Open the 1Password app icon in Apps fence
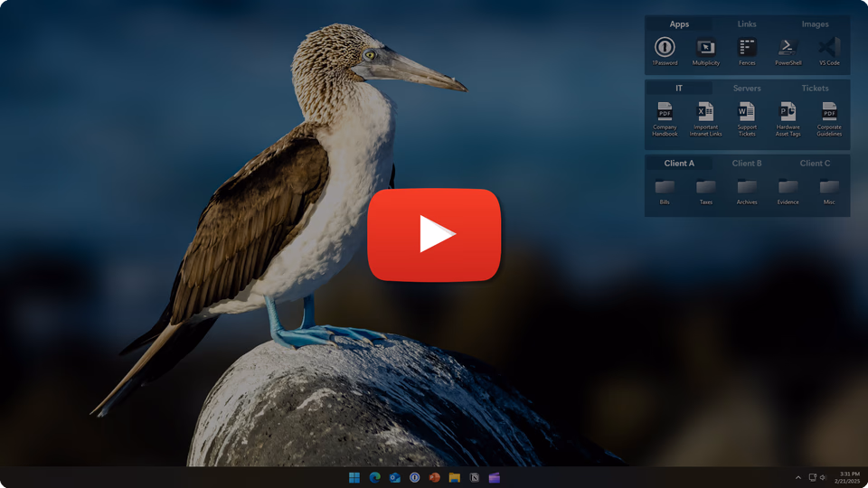The height and width of the screenshot is (488, 868). click(x=665, y=52)
